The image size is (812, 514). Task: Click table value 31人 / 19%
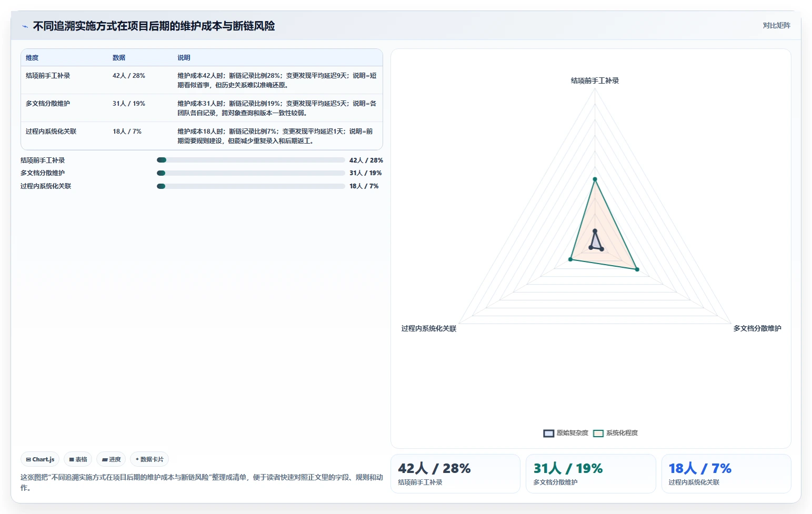pos(128,104)
